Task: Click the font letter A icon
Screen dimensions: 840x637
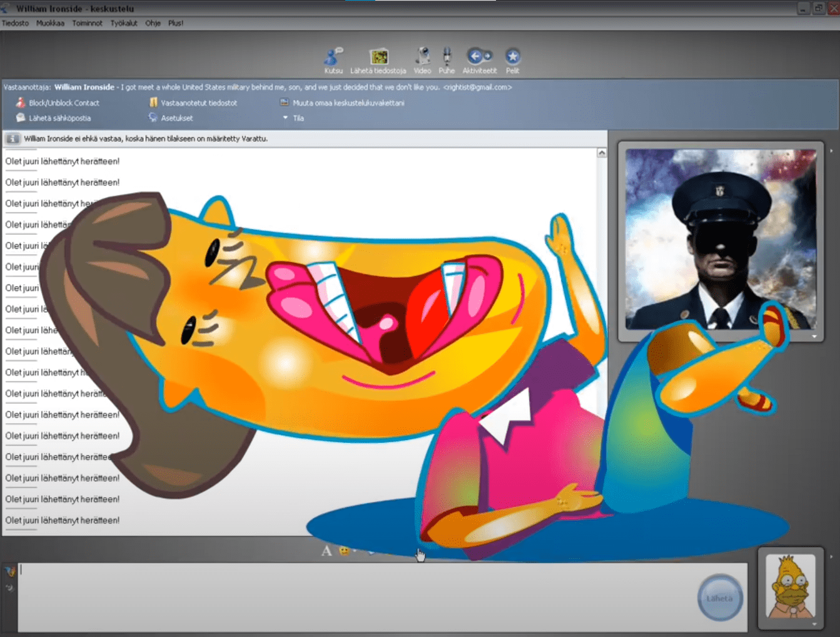Action: tap(326, 551)
